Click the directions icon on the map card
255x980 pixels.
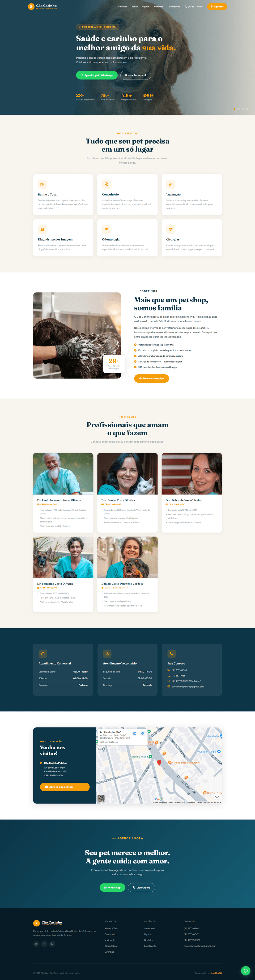tap(143, 733)
